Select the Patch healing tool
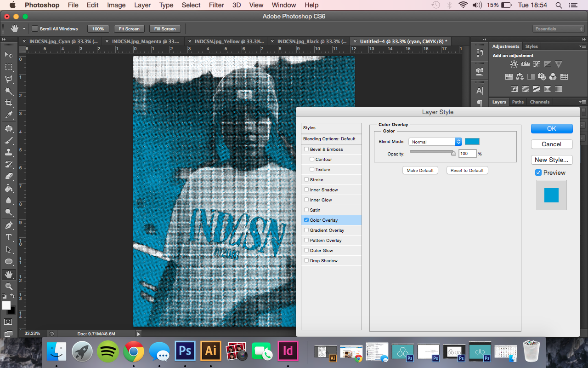This screenshot has height=368, width=588. 9,128
